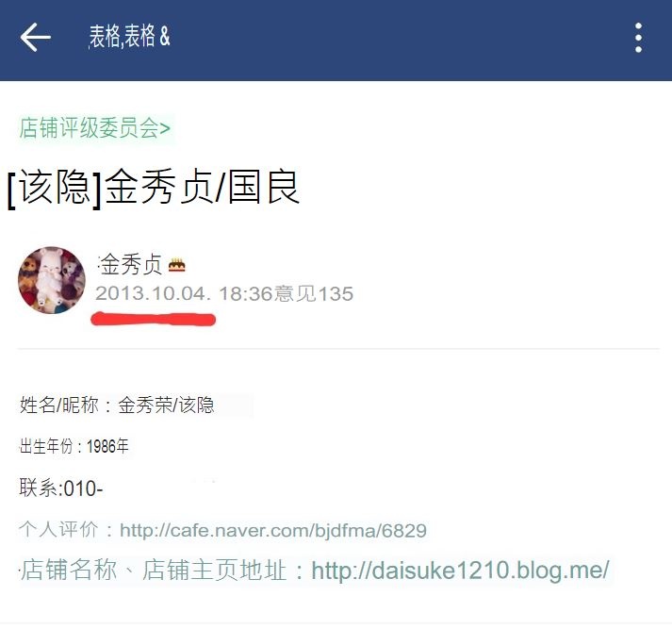The width and height of the screenshot is (672, 629).
Task: Tap the post date 2013.10.04. 18:36
Action: click(x=184, y=293)
